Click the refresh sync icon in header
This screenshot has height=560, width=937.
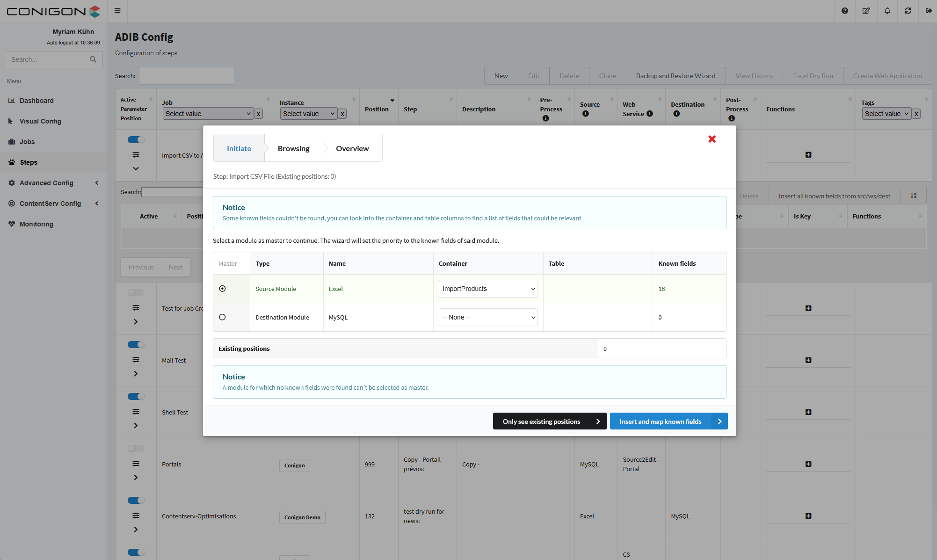[x=908, y=11]
